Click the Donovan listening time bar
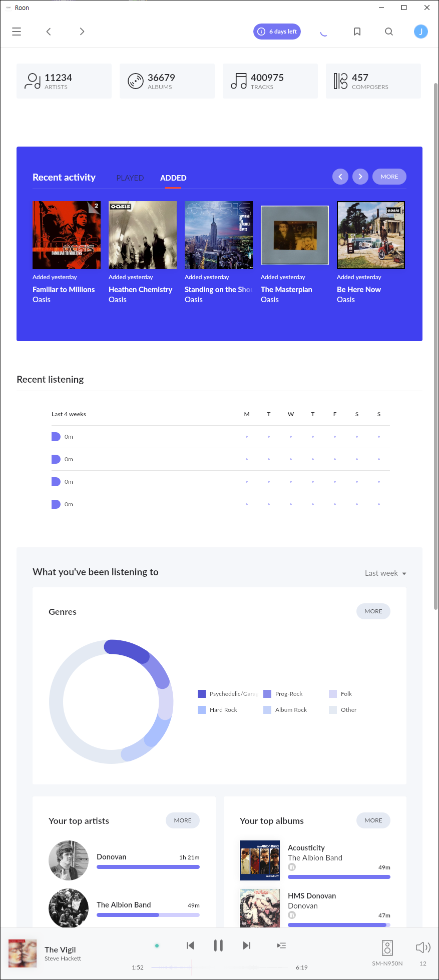This screenshot has width=439, height=980. [x=148, y=867]
